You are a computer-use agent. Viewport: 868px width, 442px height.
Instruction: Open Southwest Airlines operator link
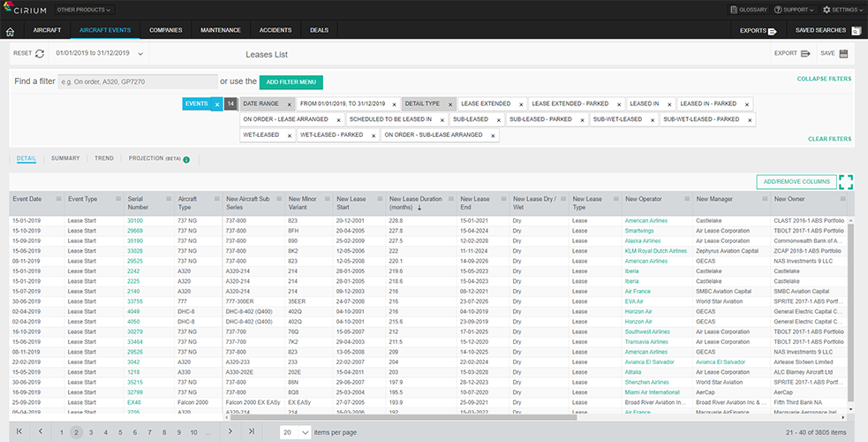pyautogui.click(x=647, y=331)
